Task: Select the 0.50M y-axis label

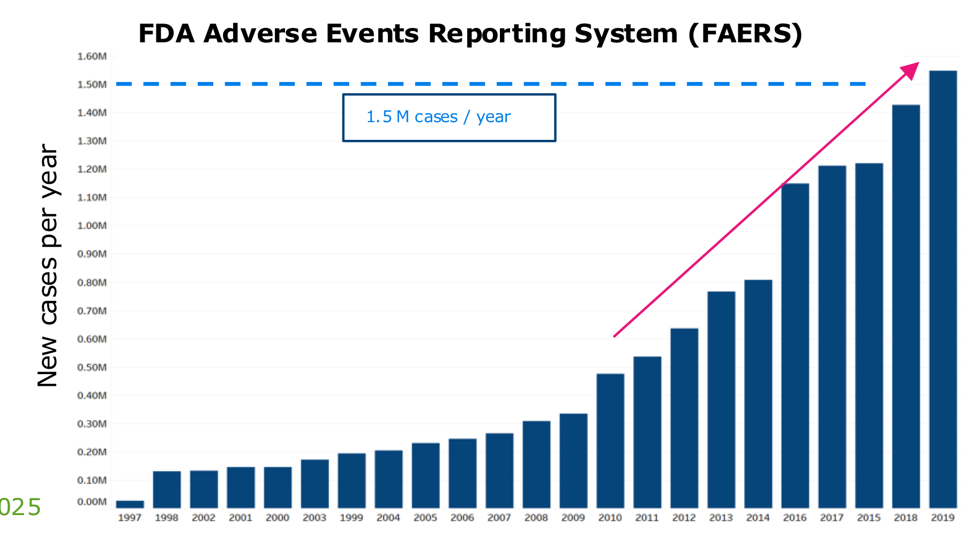Action: [x=92, y=368]
